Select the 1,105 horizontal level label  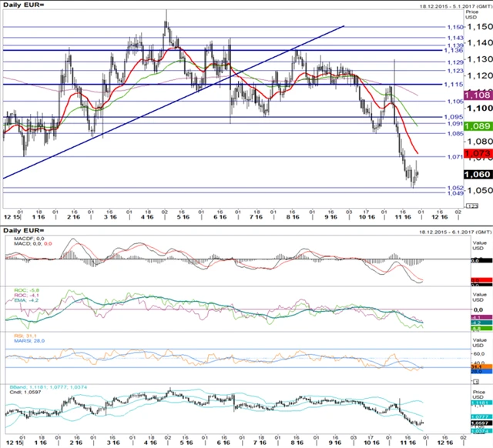[x=455, y=101]
